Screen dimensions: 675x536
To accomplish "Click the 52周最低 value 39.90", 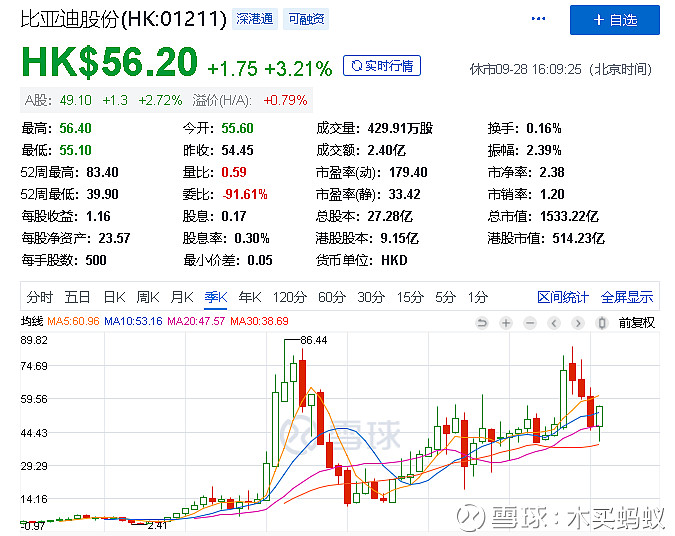I will point(102,194).
